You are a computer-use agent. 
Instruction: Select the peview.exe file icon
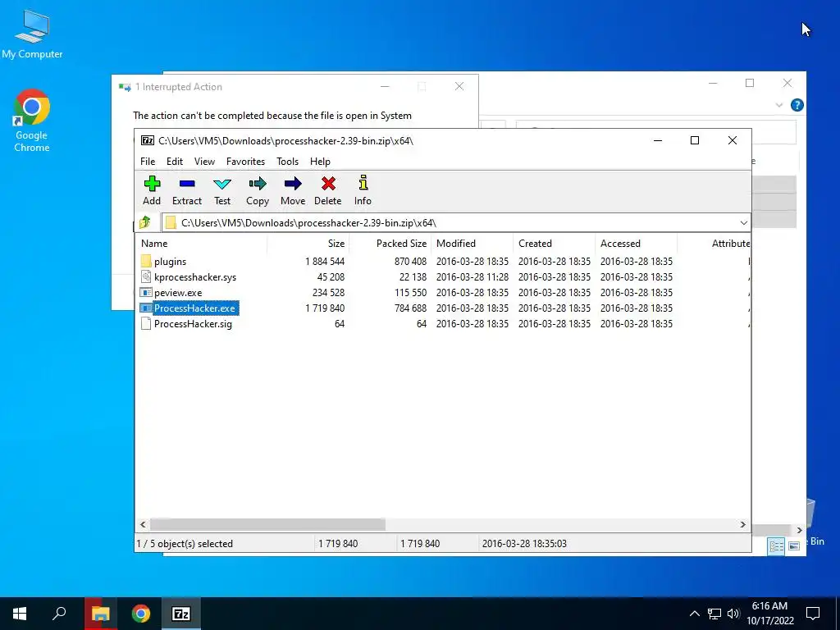(x=146, y=293)
